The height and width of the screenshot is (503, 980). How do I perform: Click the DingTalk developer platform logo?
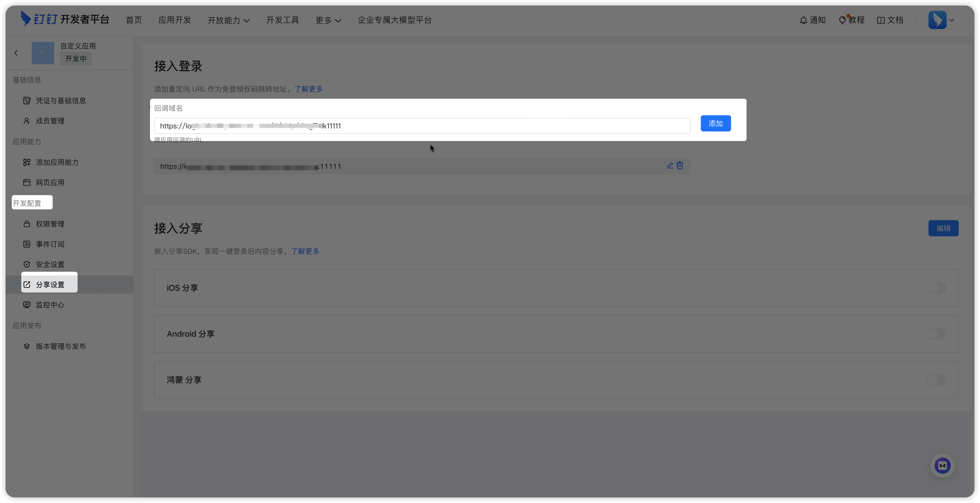65,19
